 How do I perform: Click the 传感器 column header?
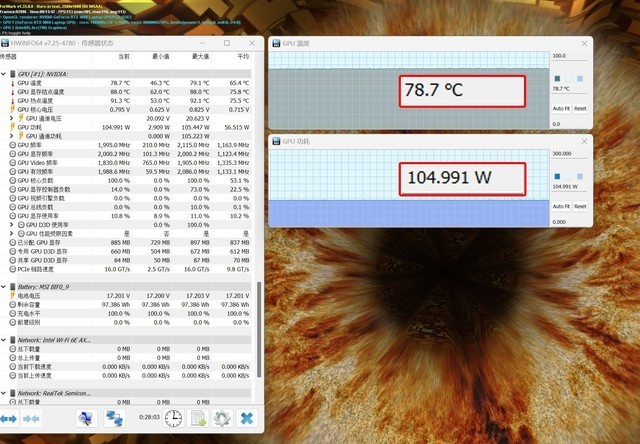point(8,57)
